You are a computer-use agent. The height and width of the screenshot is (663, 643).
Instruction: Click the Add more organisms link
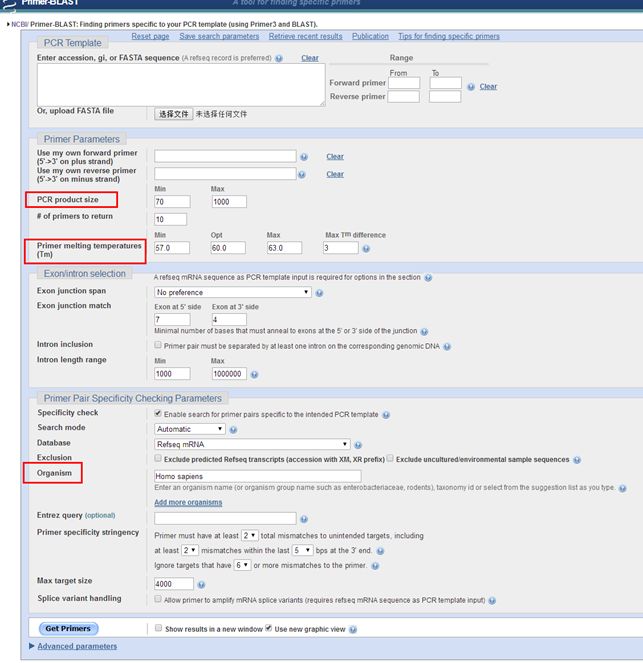[x=188, y=502]
